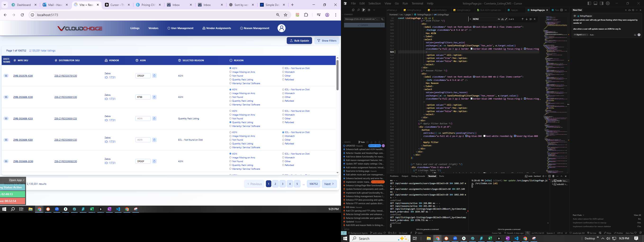
Task: Open Excel from lower Windows taskbar
Action: pos(490,238)
